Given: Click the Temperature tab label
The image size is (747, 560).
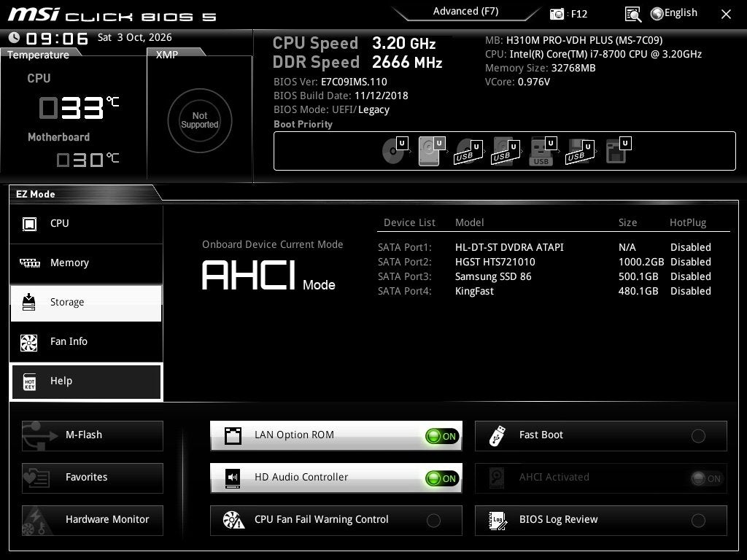Looking at the screenshot, I should click(38, 55).
